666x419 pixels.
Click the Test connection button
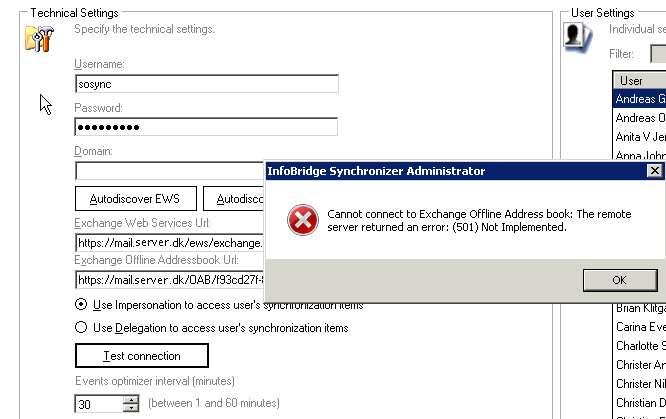pyautogui.click(x=142, y=356)
